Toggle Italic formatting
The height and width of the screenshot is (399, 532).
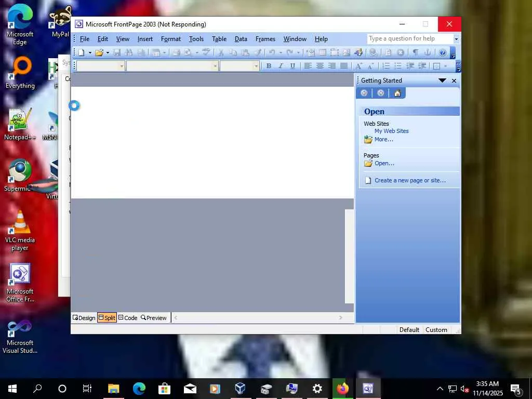pyautogui.click(x=281, y=66)
